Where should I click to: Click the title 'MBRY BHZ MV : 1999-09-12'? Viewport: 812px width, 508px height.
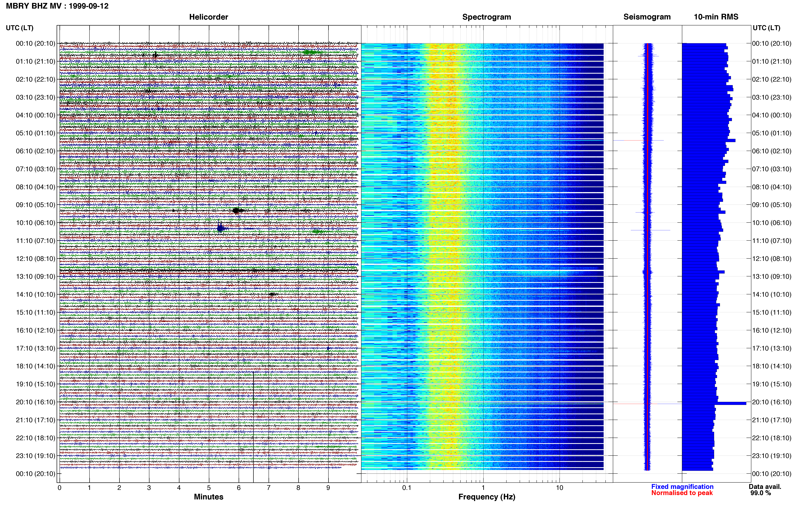click(x=57, y=6)
